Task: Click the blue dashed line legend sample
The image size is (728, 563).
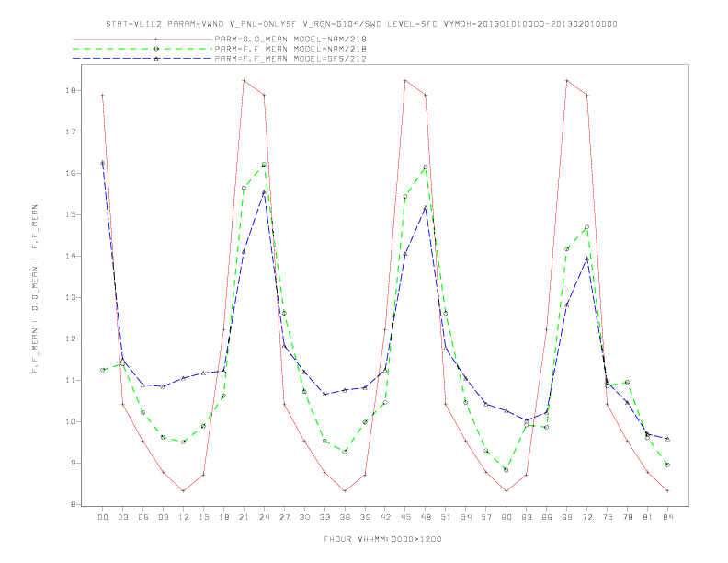Action: click(x=142, y=59)
